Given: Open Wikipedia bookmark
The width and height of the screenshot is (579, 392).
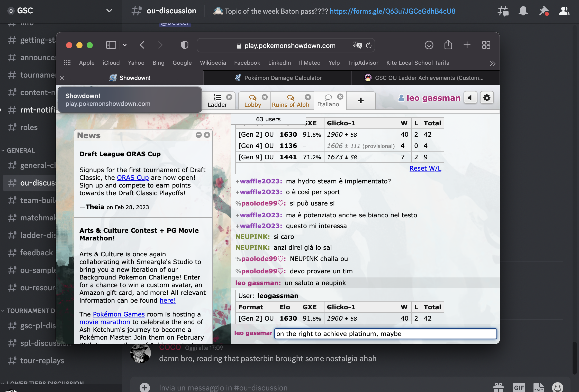Looking at the screenshot, I should pos(213,63).
